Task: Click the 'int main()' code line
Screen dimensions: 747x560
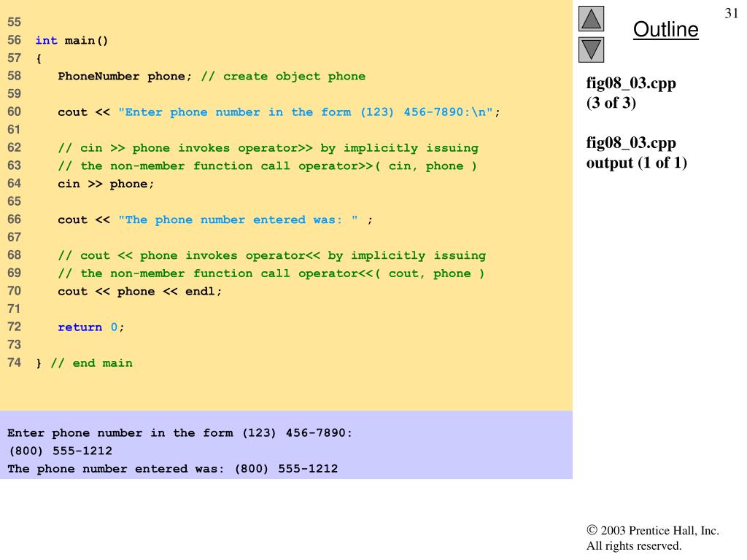Action: point(71,41)
